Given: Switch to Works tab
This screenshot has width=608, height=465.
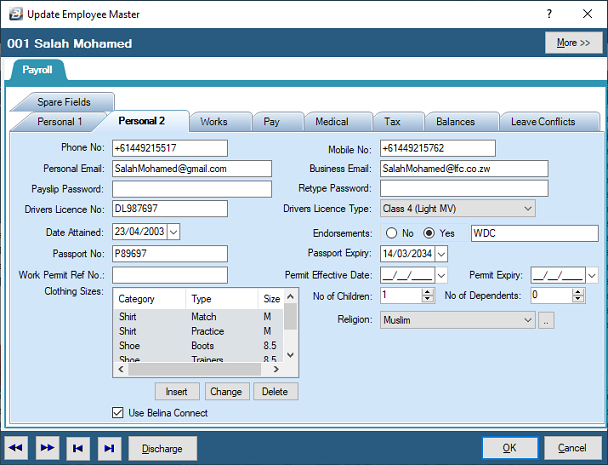Looking at the screenshot, I should click(x=214, y=122).
